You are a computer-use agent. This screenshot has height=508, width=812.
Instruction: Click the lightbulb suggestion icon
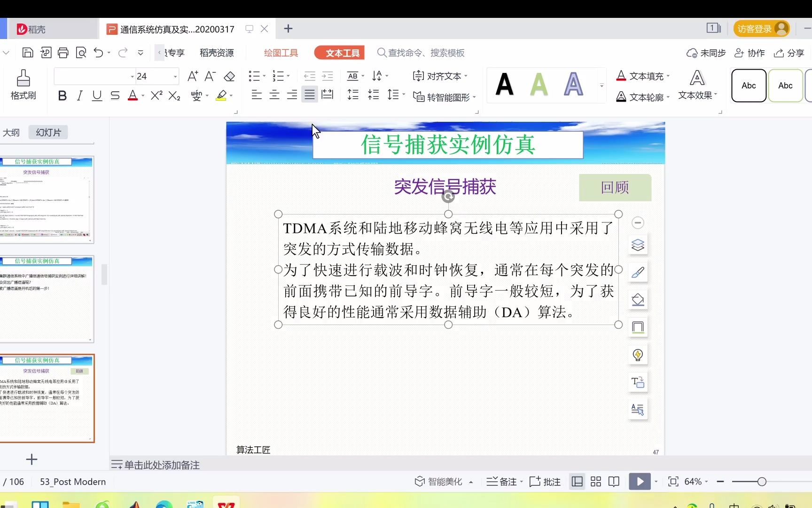coord(638,355)
